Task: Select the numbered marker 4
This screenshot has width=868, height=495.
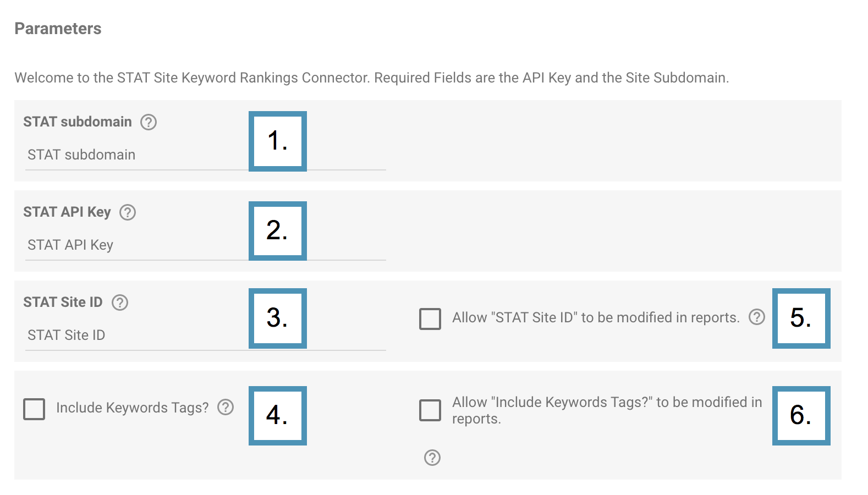Action: tap(278, 416)
